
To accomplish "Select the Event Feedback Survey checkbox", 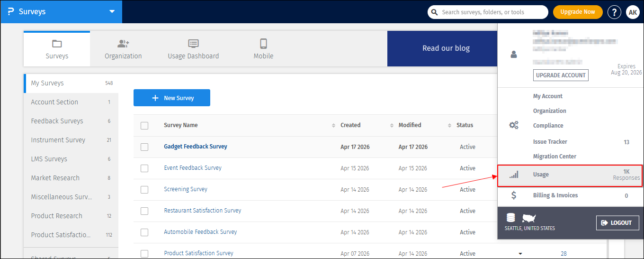I will (x=144, y=168).
